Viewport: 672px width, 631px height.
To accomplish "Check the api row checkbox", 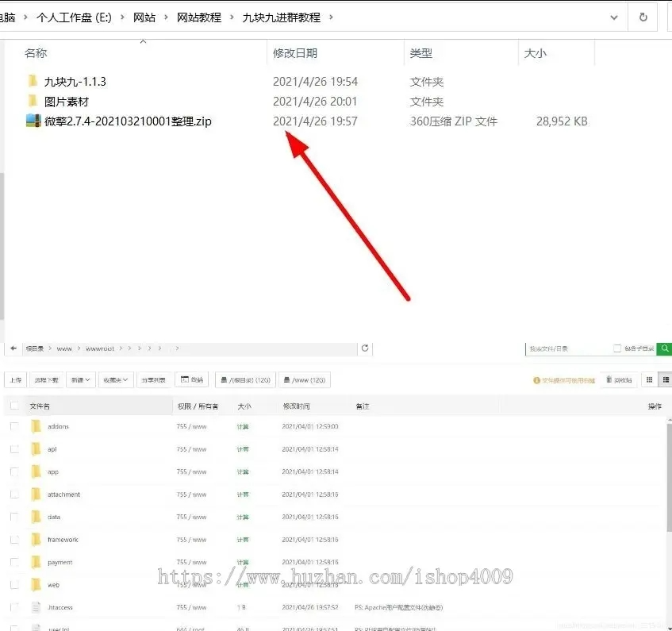I will (x=14, y=448).
